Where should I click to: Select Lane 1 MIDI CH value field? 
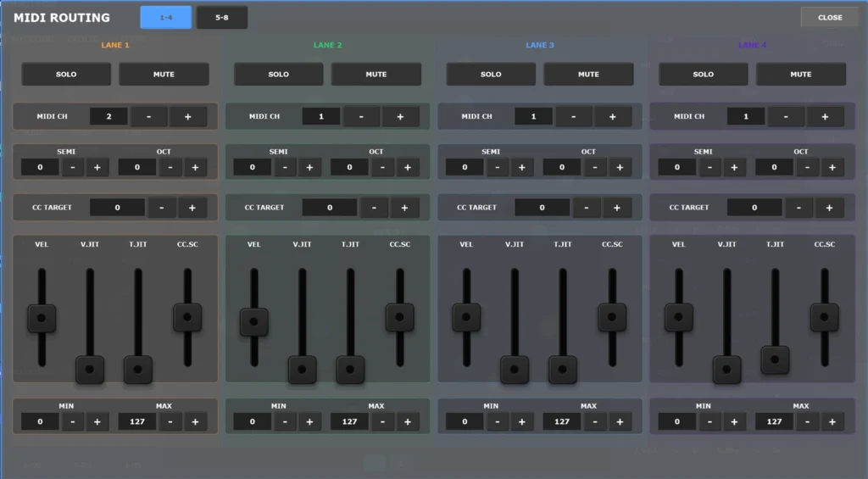point(108,116)
